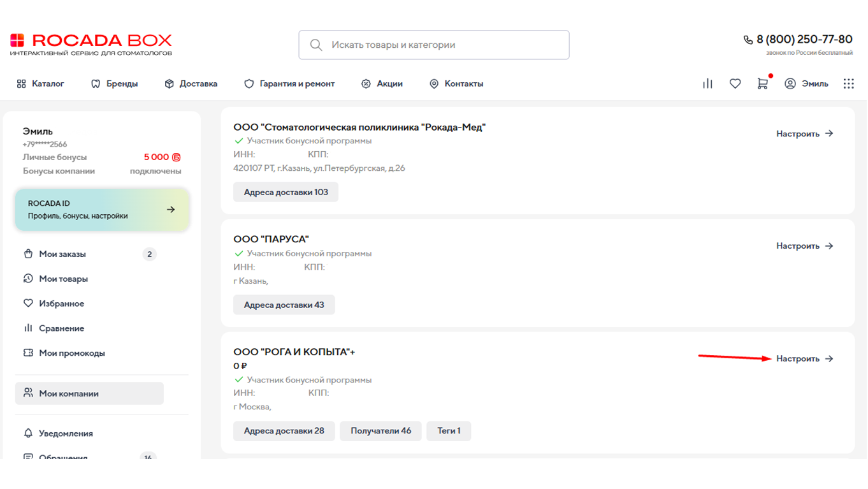
Task: Click the Мои товары history icon
Action: tap(28, 279)
